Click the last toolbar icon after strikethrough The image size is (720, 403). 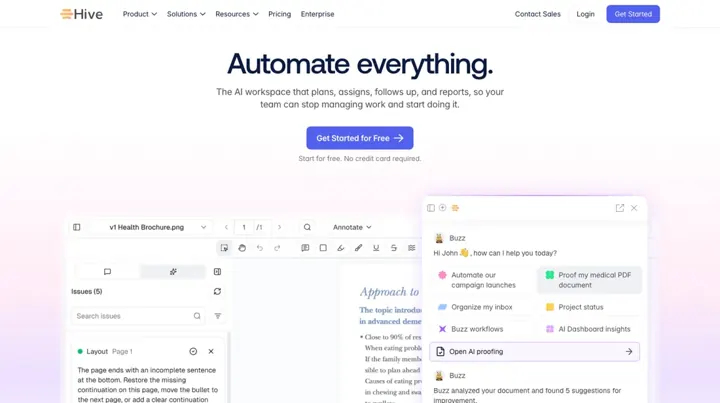411,248
